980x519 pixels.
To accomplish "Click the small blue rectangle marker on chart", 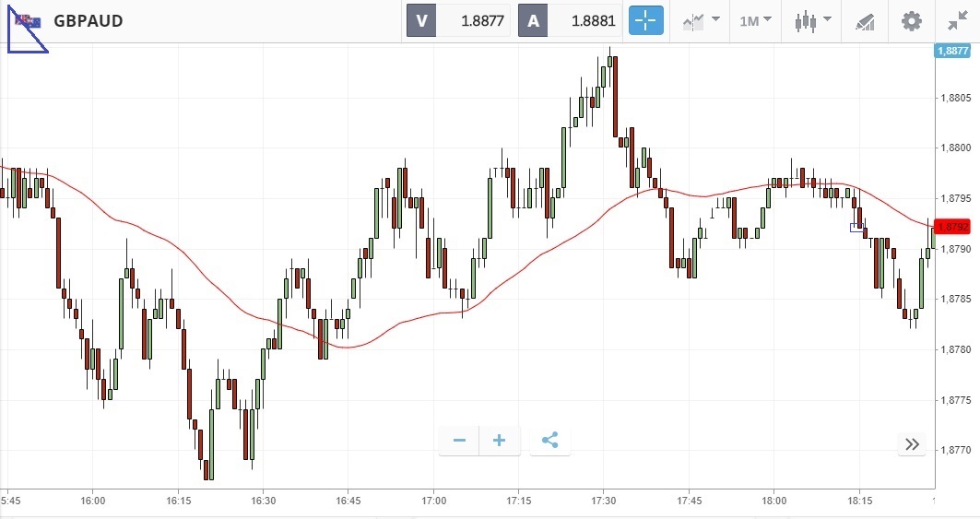I will coord(856,227).
